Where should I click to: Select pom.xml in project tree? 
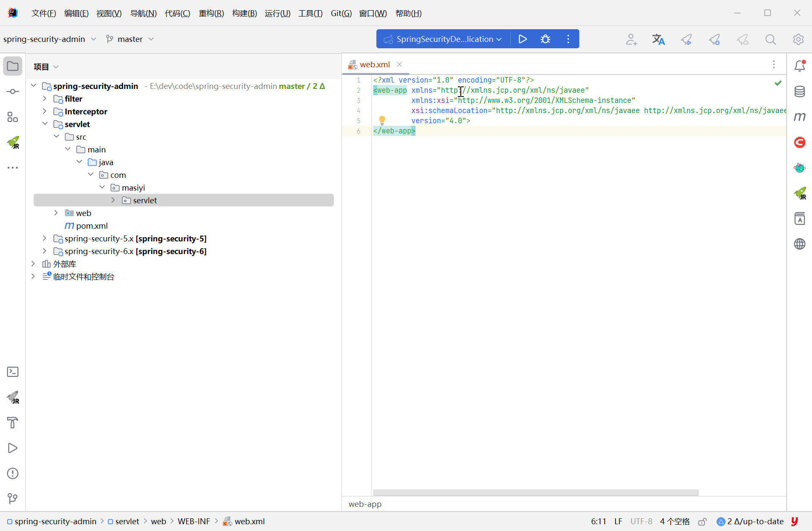click(x=92, y=226)
